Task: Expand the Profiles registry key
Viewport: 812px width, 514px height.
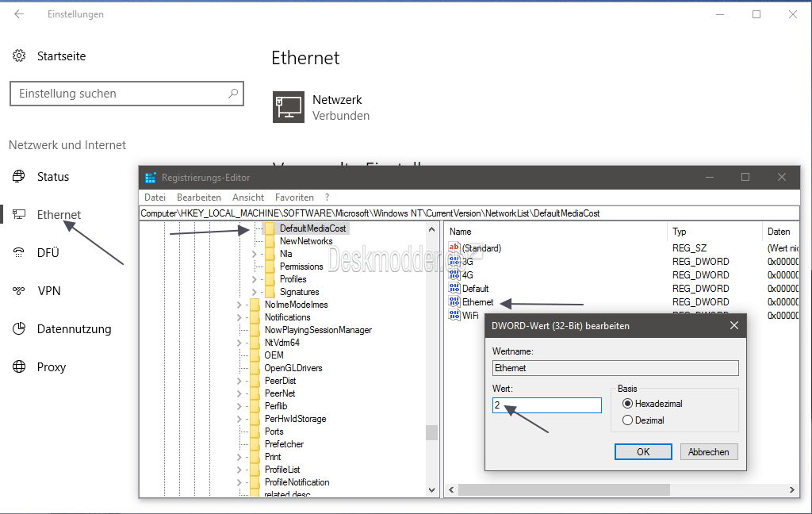Action: coord(255,279)
